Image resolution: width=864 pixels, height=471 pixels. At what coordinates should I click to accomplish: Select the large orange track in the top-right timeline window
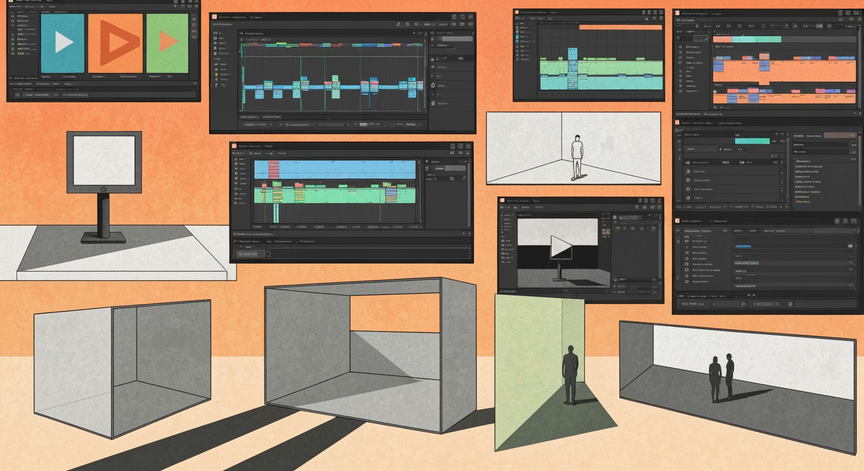tap(785, 72)
